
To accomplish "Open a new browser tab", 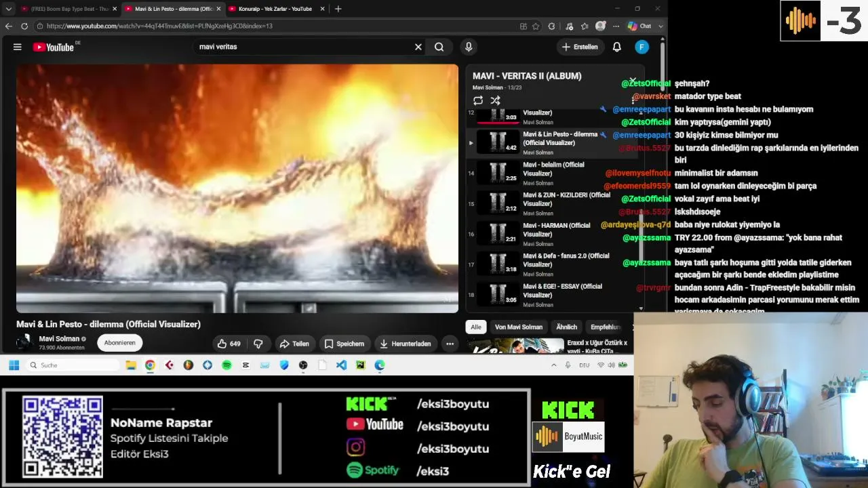I will pyautogui.click(x=338, y=9).
